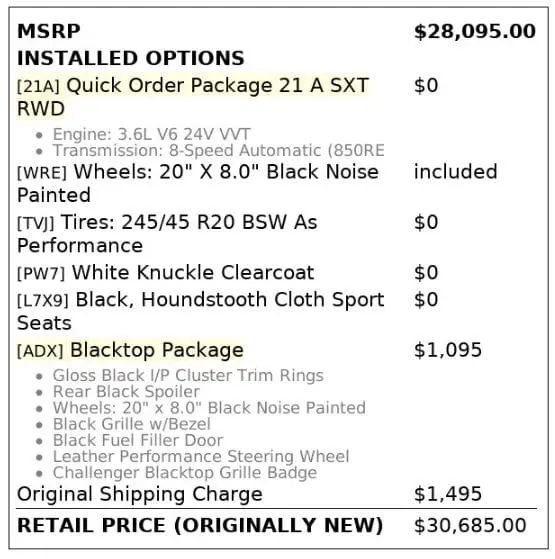
Task: Click the 'included' price for wheels
Action: point(455,172)
